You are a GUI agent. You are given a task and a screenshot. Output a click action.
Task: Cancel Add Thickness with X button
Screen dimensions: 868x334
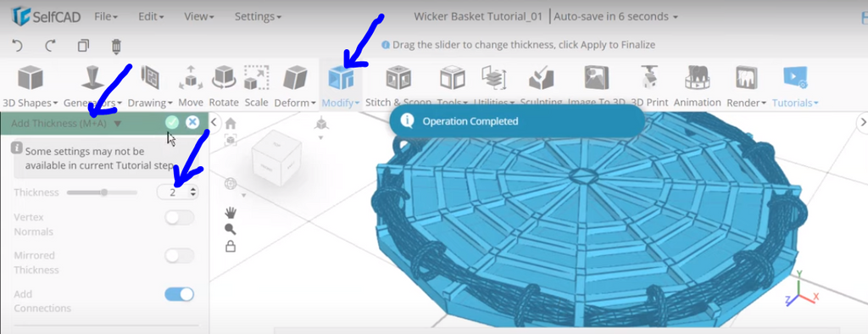coord(192,122)
